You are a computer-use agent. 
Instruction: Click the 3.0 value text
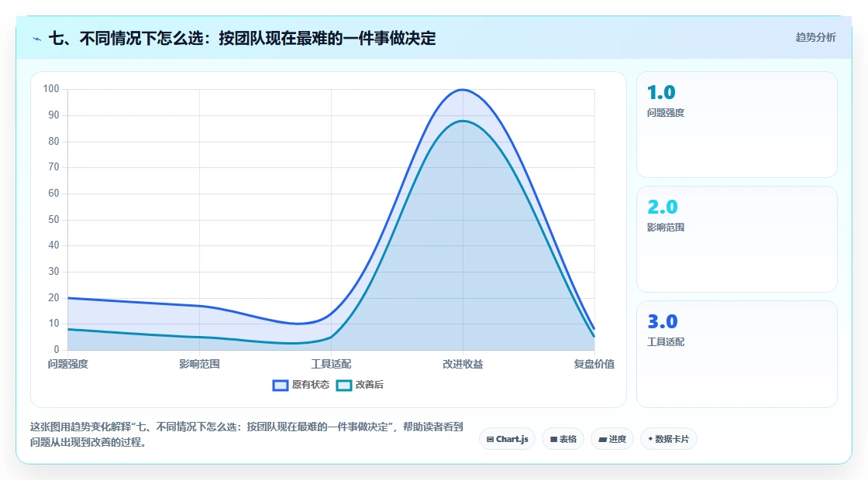pos(663,321)
